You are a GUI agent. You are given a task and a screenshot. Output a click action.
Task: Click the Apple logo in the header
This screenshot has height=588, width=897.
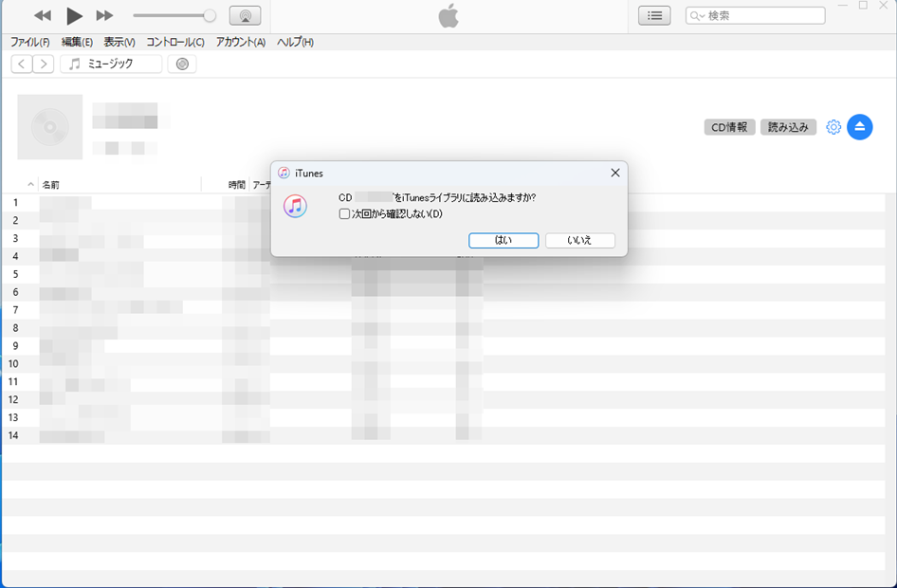pos(448,15)
